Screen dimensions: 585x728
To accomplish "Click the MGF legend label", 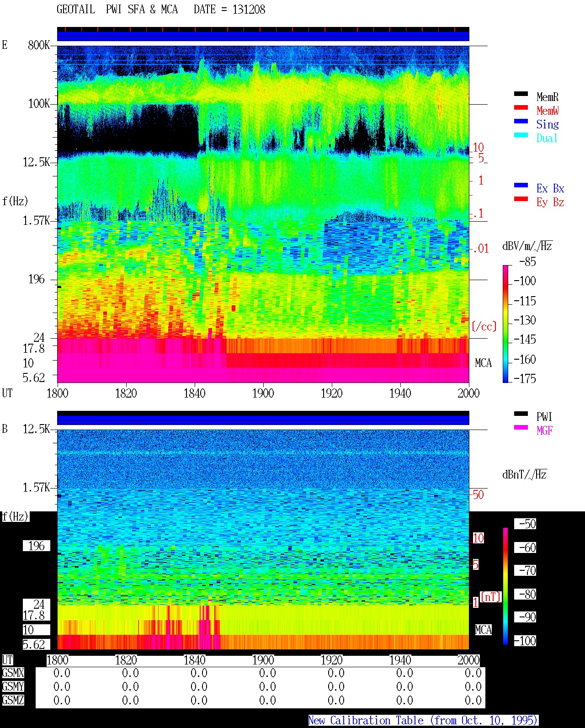I will pyautogui.click(x=544, y=430).
